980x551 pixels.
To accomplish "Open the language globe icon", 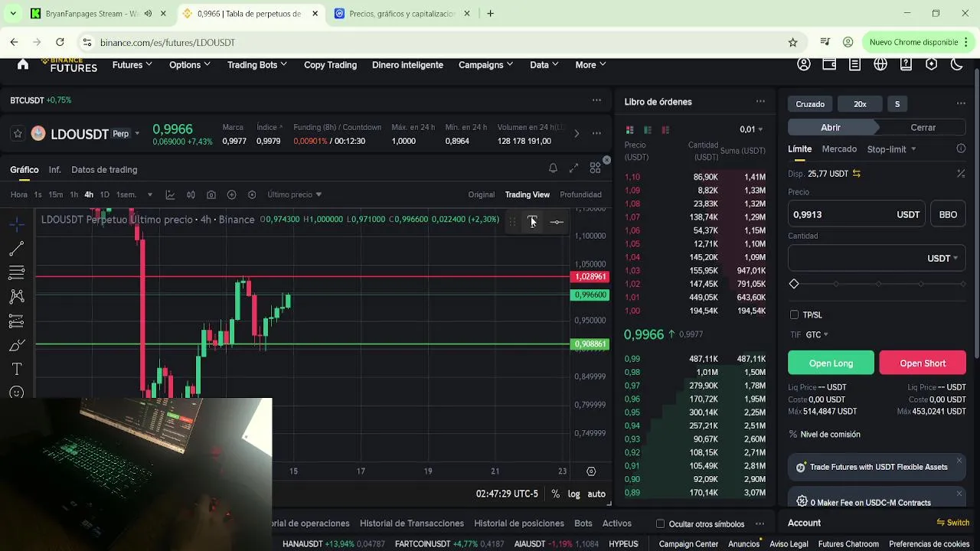I will [x=880, y=64].
